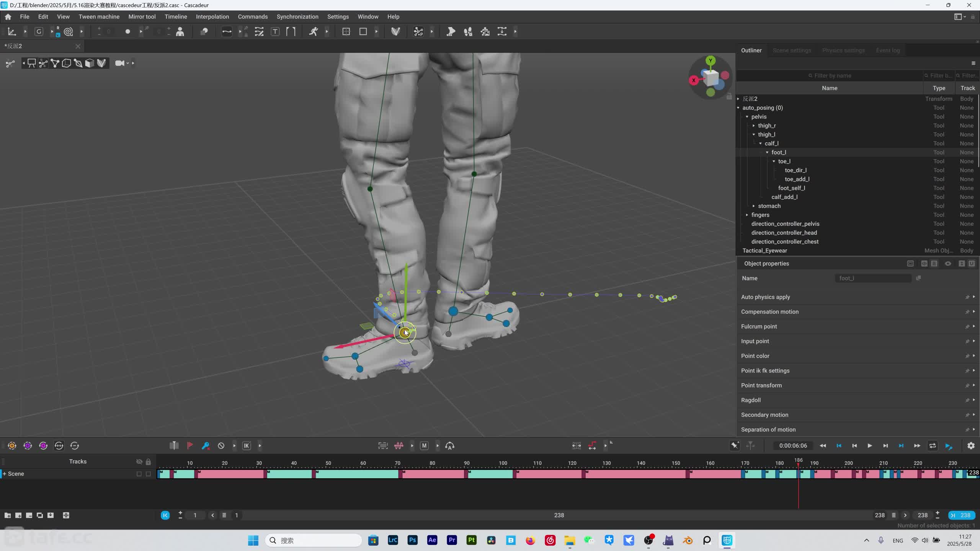This screenshot has height=551, width=980.
Task: Switch to Physics settings tab
Action: [843, 51]
